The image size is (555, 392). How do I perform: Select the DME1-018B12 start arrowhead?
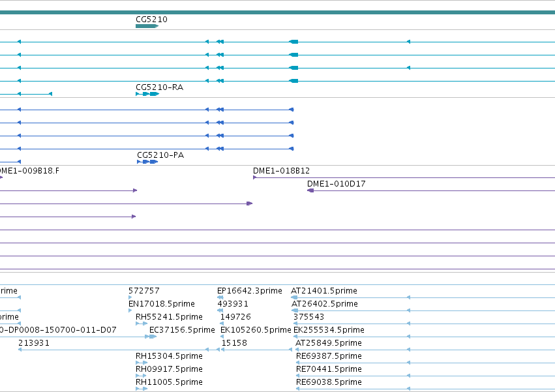coord(254,177)
